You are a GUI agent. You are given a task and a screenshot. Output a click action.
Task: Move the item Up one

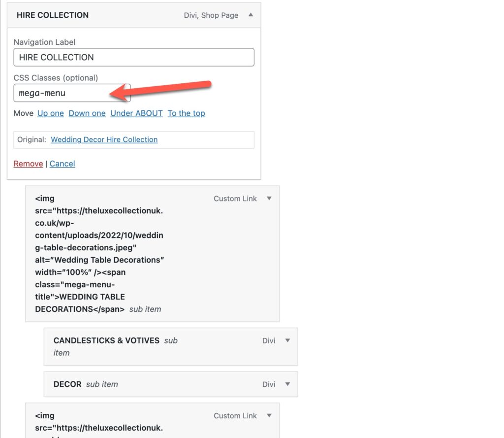click(50, 113)
